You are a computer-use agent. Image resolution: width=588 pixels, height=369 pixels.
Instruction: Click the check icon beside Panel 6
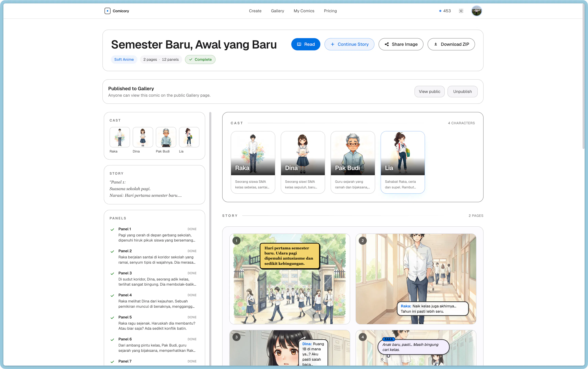(112, 340)
